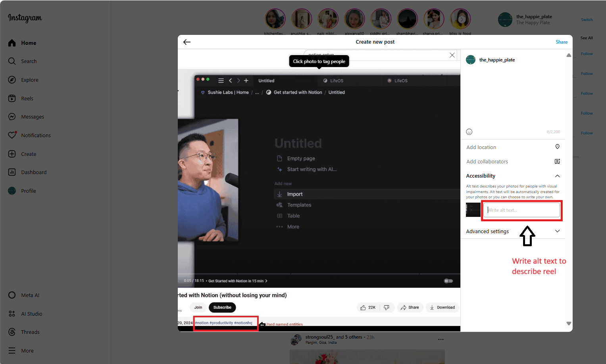Click the #notion hashtag link
Image resolution: width=606 pixels, height=364 pixels.
[x=202, y=323]
